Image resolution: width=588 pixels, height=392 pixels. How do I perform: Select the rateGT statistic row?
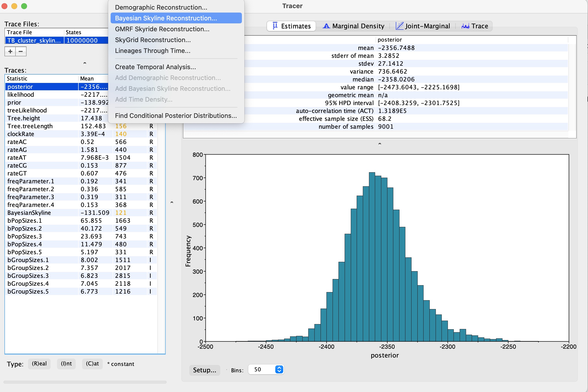81,173
